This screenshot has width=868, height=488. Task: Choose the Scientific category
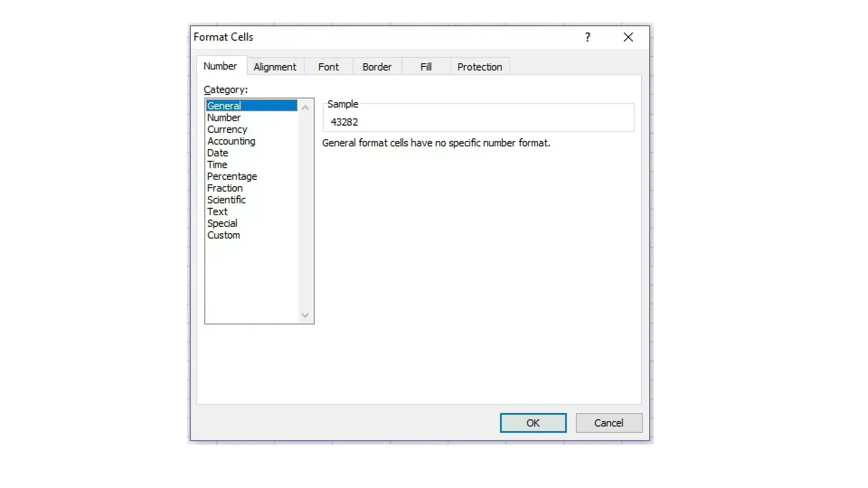coord(226,200)
